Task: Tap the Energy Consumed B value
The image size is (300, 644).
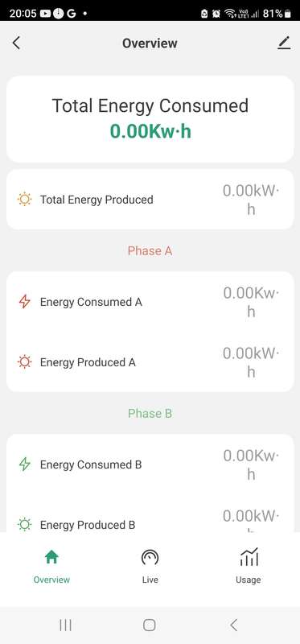Action: (251, 464)
